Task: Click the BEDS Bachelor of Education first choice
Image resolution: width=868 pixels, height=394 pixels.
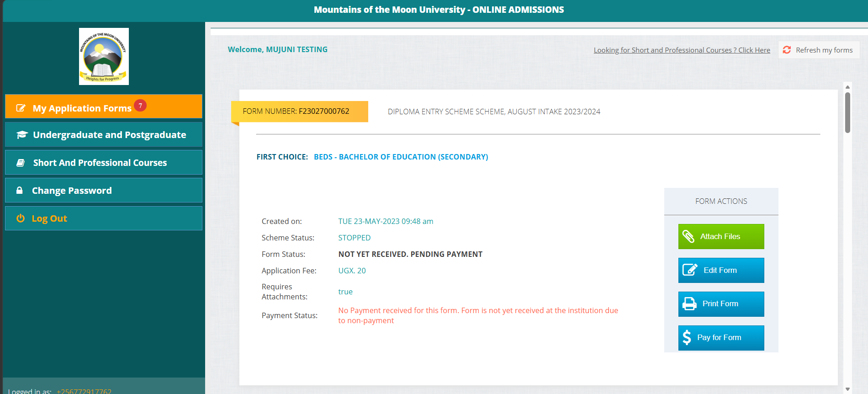Action: pos(401,157)
